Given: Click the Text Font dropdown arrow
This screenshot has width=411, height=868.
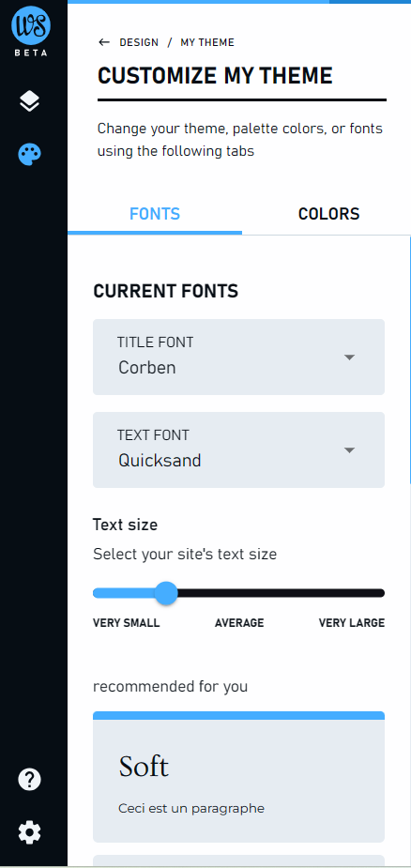Looking at the screenshot, I should pos(349,450).
